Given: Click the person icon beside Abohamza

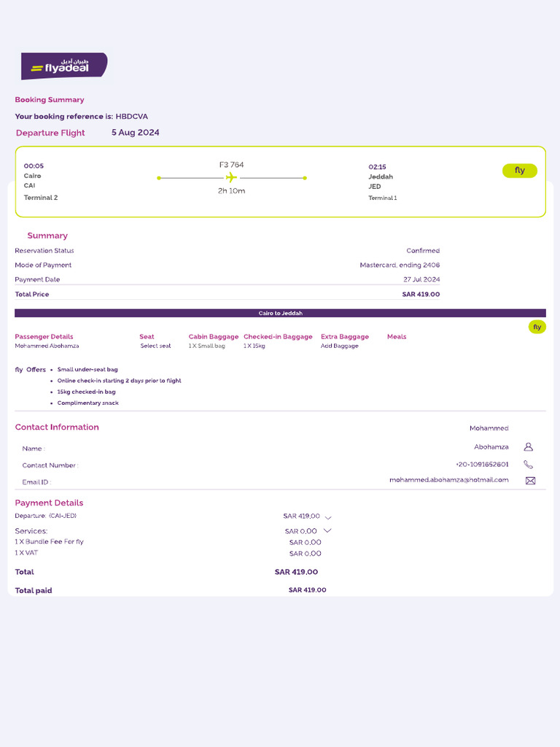Looking at the screenshot, I should [x=528, y=447].
